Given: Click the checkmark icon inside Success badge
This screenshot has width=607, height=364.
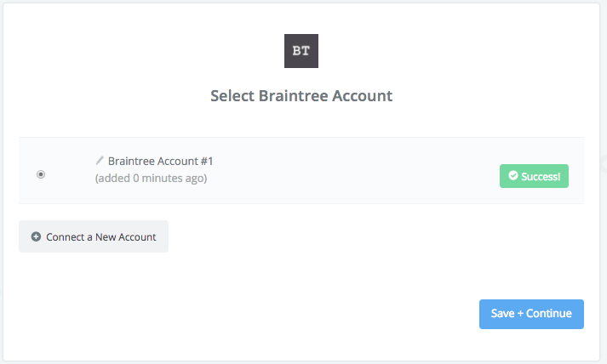Looking at the screenshot, I should (513, 175).
